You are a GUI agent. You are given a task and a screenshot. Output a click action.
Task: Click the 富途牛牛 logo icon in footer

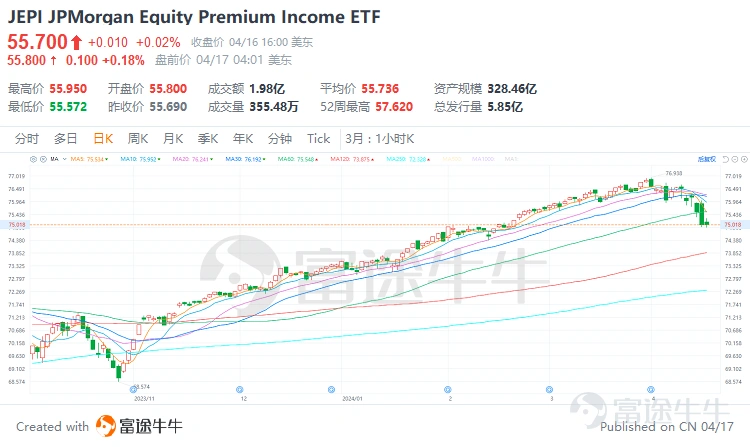[x=106, y=425]
